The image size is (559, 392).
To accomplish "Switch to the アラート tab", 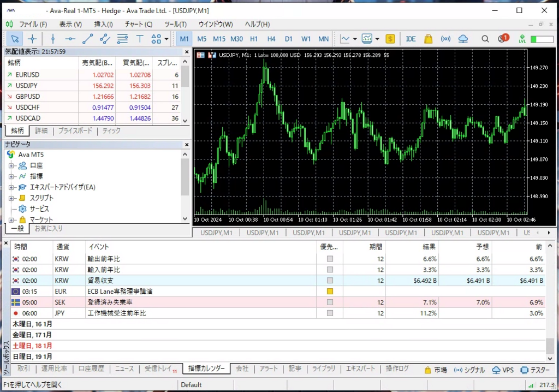I will click(x=269, y=369).
